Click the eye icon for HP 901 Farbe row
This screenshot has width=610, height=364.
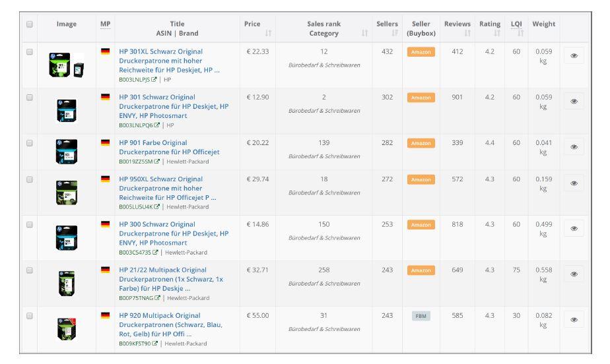click(x=574, y=147)
